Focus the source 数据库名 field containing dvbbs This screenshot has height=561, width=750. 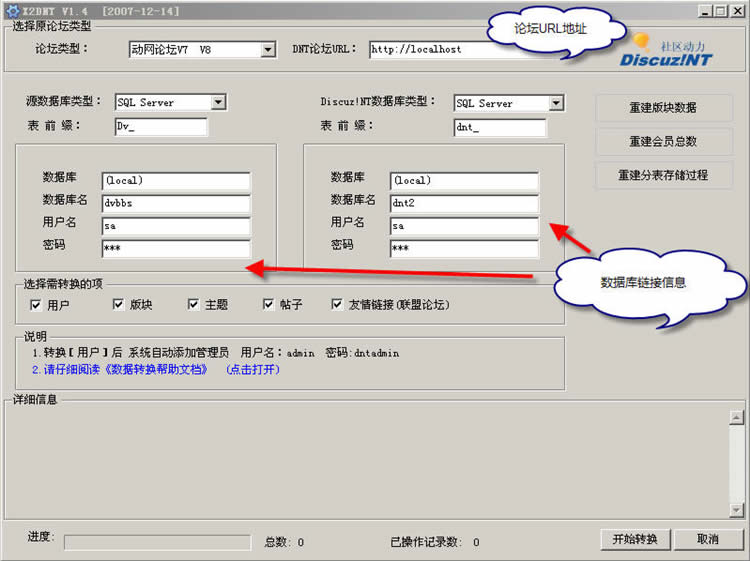175,203
